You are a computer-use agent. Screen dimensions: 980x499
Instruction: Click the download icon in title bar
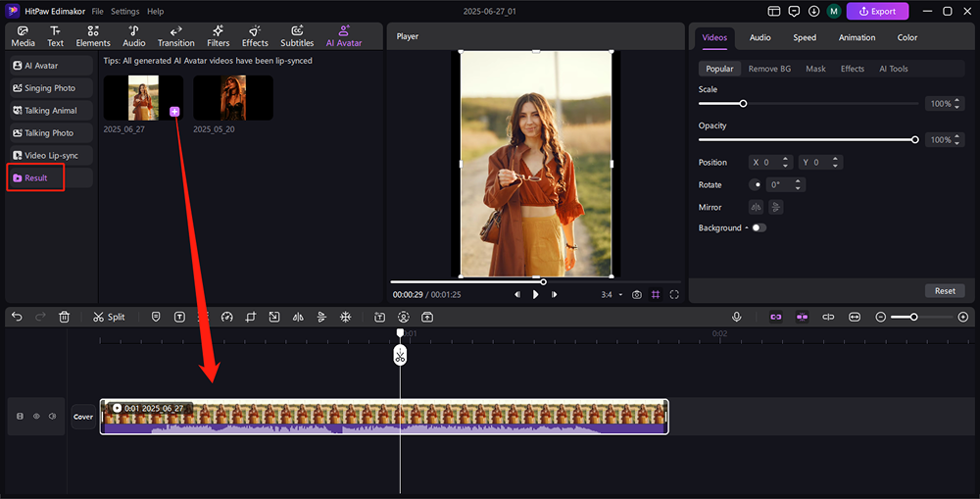[x=813, y=11]
